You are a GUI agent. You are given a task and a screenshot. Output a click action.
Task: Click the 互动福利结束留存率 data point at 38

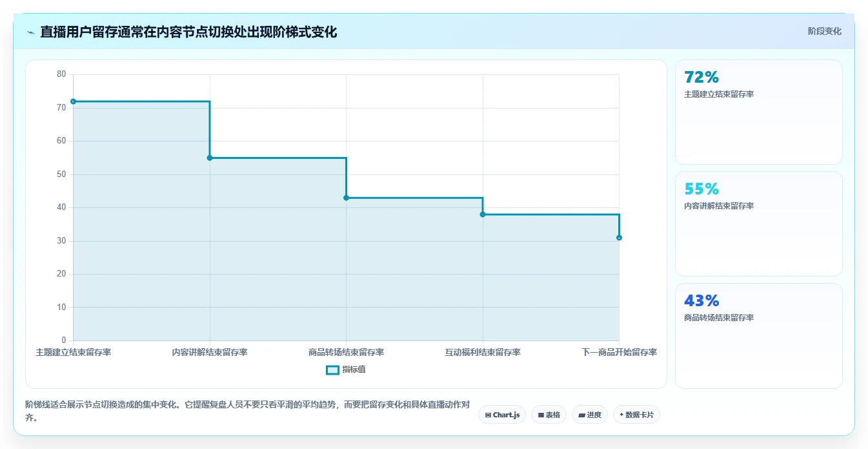(483, 214)
